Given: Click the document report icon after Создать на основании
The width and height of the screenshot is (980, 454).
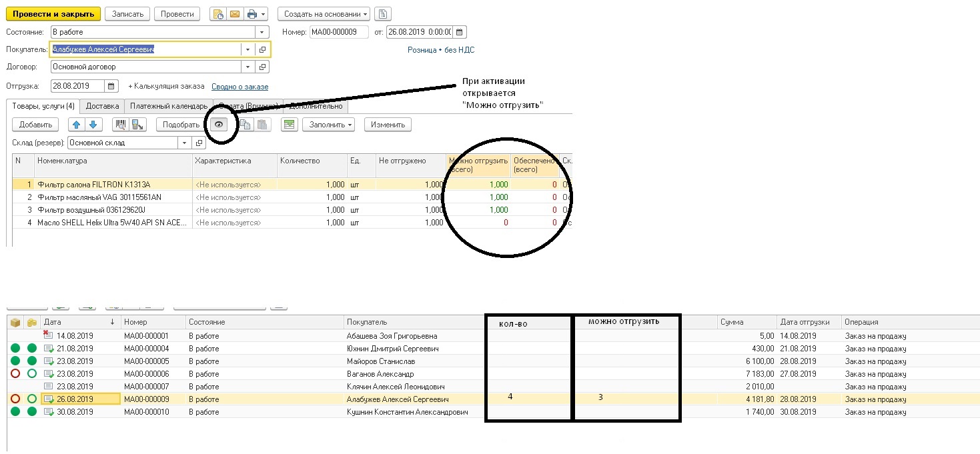Looking at the screenshot, I should 383,14.
